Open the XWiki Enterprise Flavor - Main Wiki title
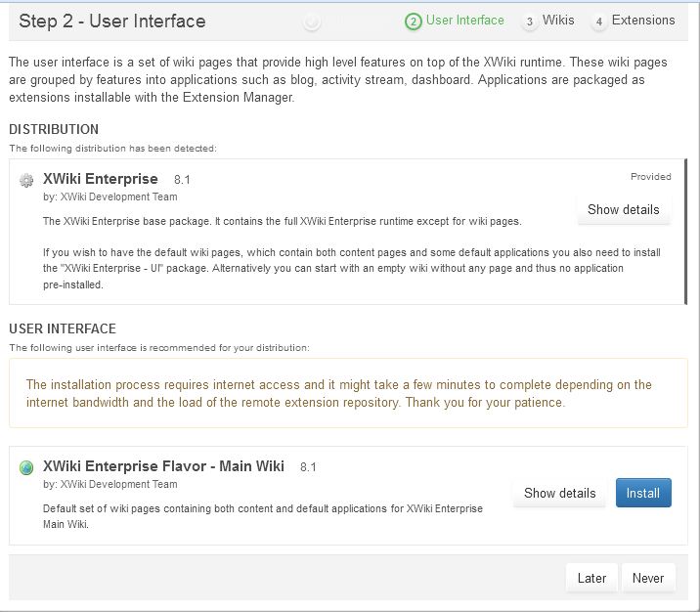This screenshot has width=700, height=612. [163, 466]
